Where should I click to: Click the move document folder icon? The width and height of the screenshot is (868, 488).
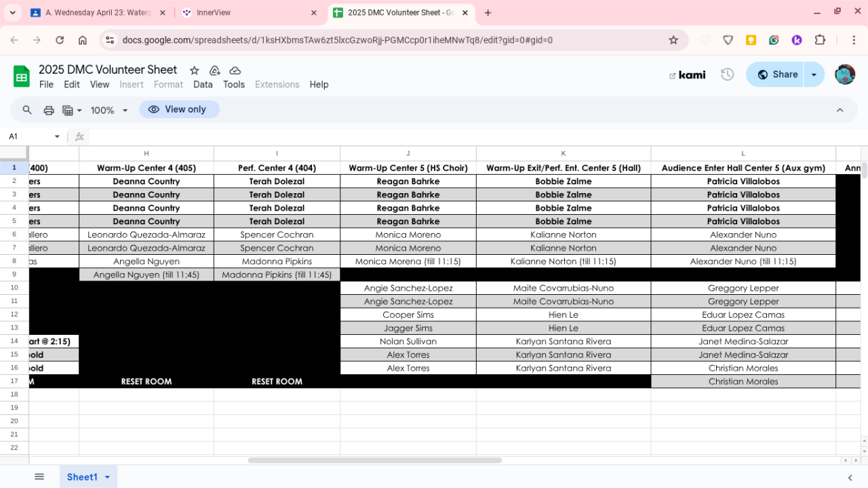pos(215,70)
